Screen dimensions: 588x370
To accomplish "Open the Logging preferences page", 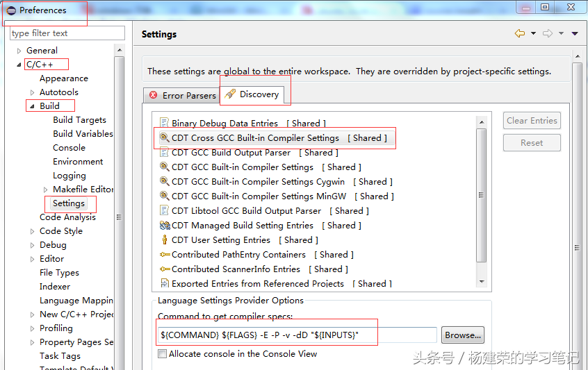I will (x=70, y=175).
